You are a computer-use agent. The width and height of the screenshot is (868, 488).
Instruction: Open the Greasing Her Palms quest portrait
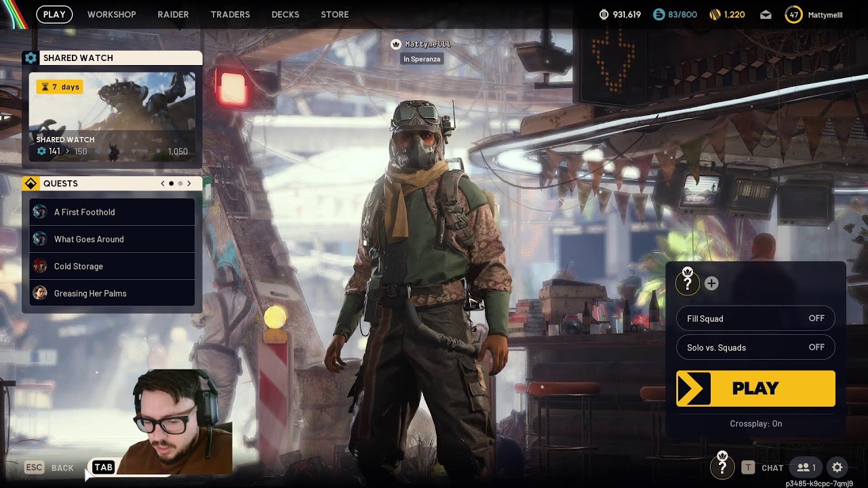40,293
